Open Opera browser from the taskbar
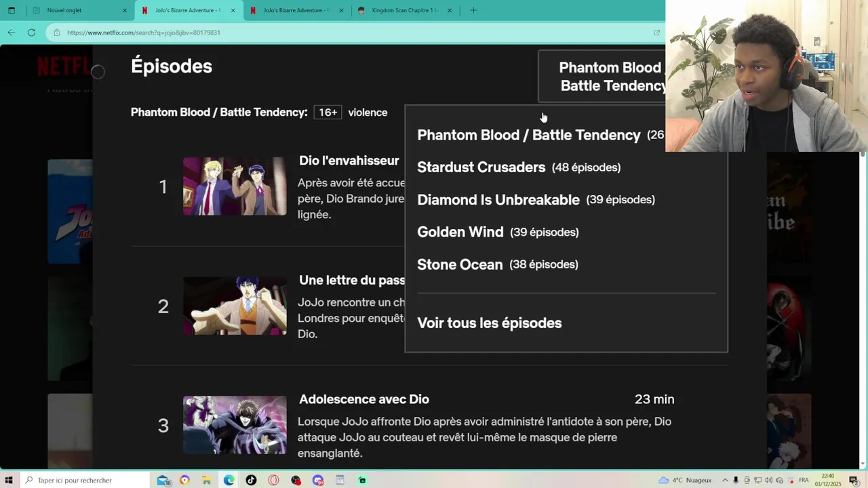The image size is (868, 488). [273, 480]
